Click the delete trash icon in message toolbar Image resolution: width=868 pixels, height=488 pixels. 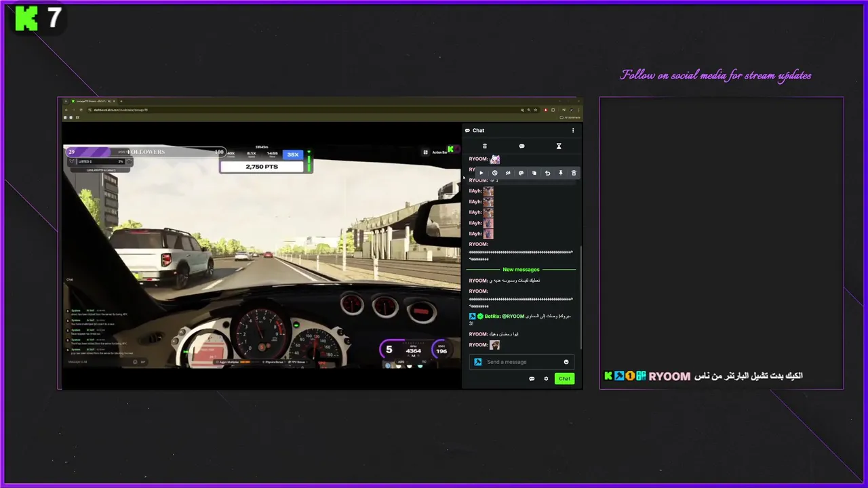[574, 174]
